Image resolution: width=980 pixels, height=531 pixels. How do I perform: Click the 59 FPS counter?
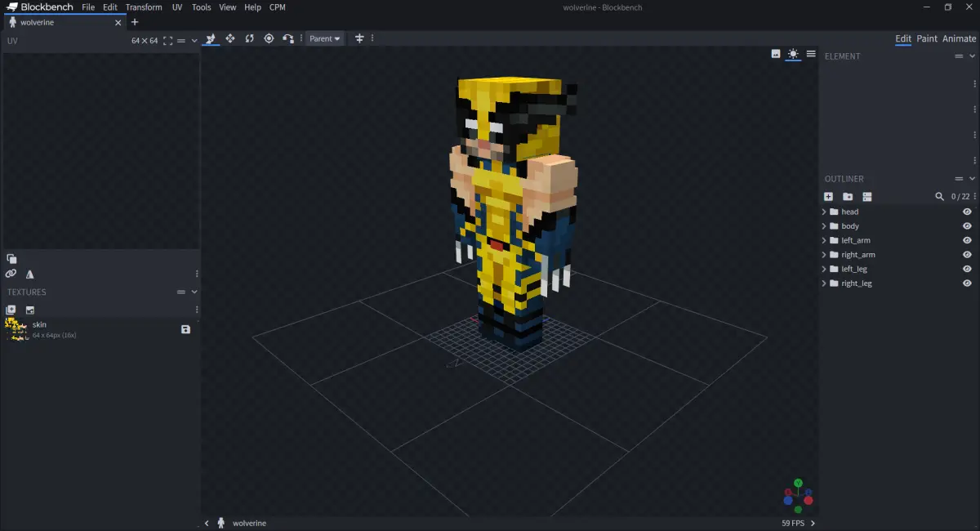coord(794,523)
